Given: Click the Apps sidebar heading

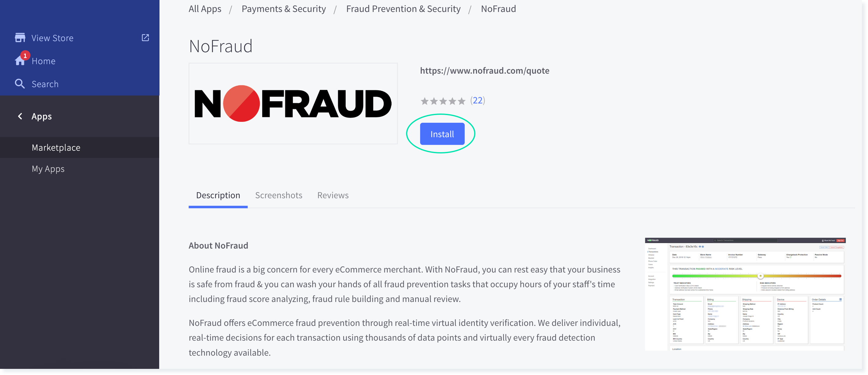Looking at the screenshot, I should 41,116.
